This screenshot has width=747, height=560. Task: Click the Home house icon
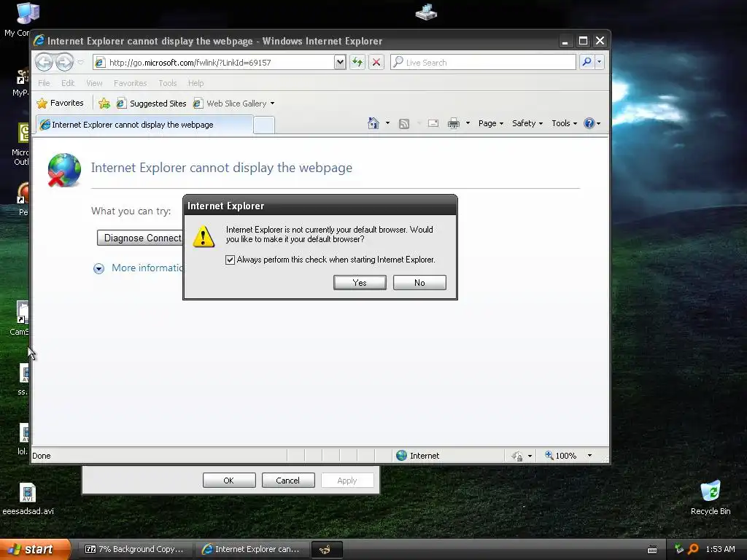373,123
